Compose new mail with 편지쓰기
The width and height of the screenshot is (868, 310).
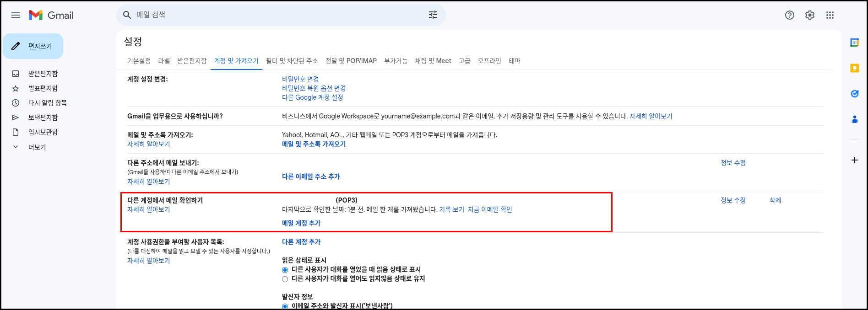(x=33, y=46)
